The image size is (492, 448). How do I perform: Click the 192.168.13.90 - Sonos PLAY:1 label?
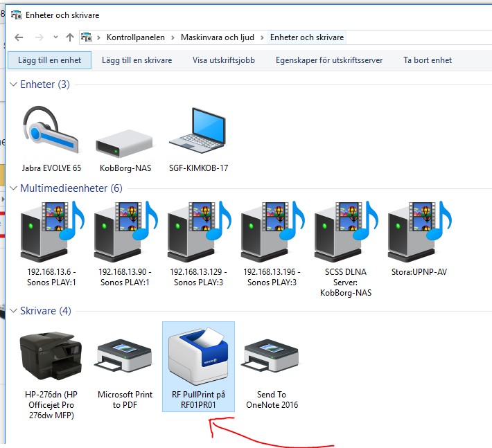tap(125, 277)
